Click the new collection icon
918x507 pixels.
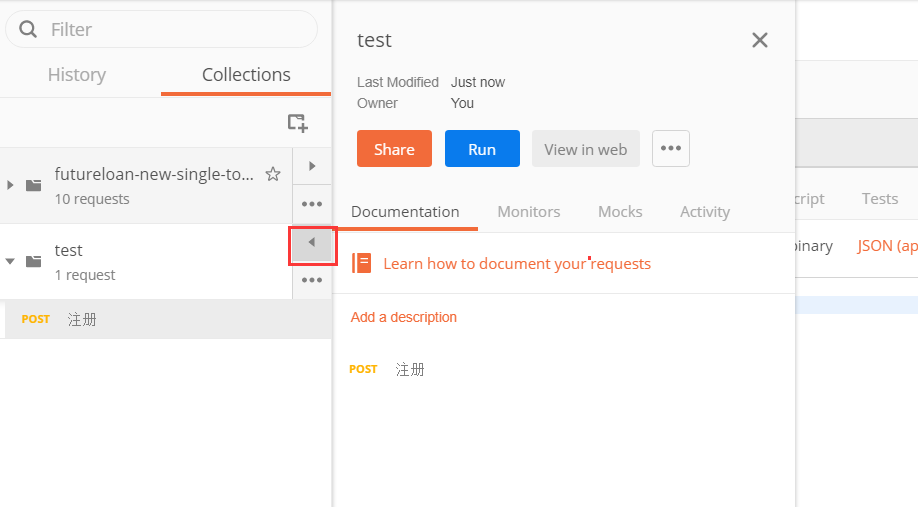297,123
